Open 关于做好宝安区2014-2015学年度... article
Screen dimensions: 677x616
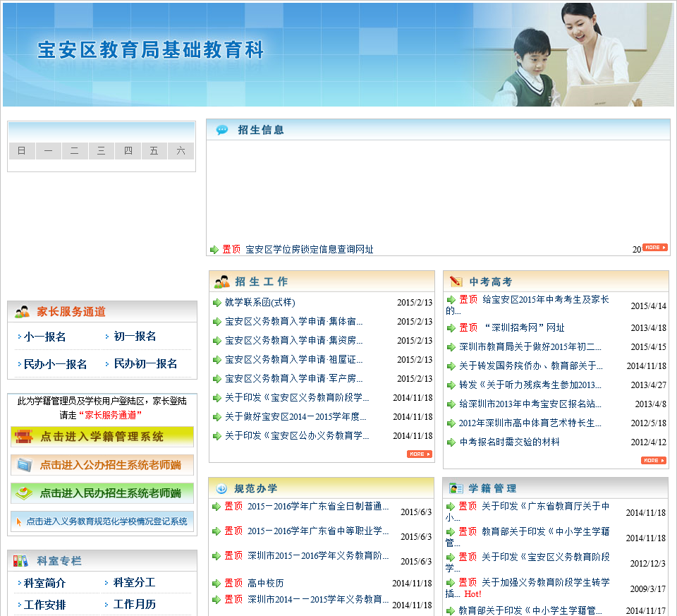pos(295,416)
